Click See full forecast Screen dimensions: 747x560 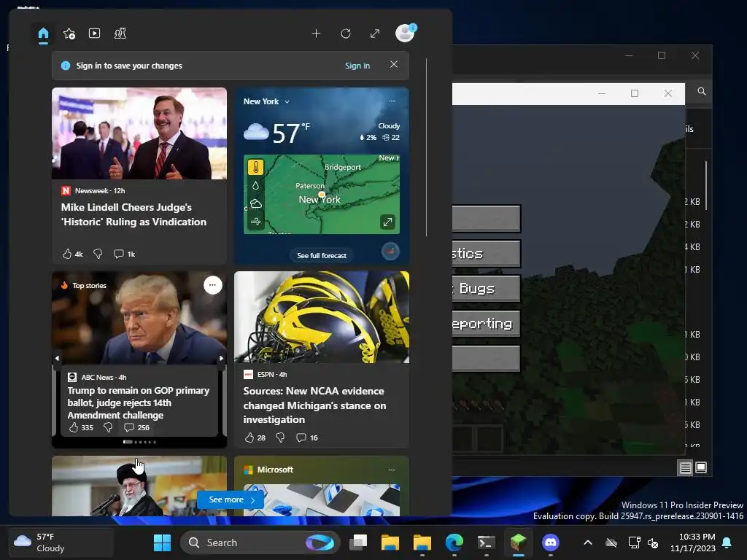(x=322, y=256)
